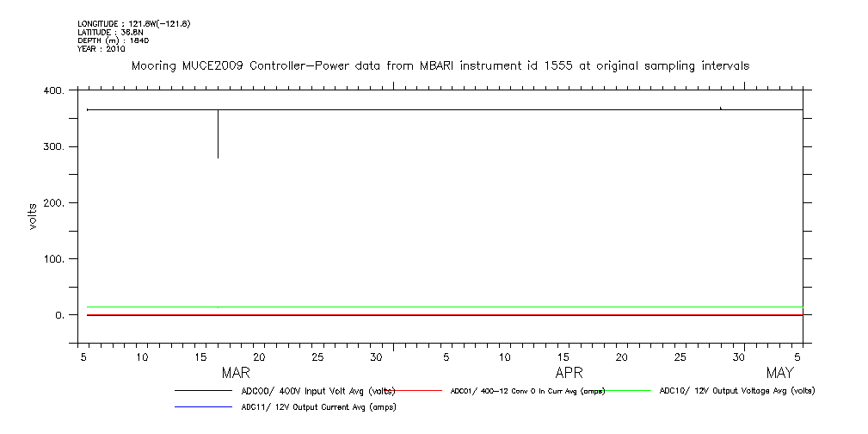Select the ADC10 12V Output Voltage legend label
868x434 pixels.
click(x=736, y=390)
